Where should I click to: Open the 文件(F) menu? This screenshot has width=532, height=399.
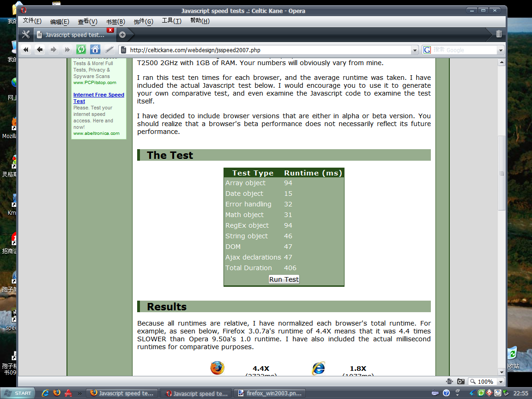point(32,21)
